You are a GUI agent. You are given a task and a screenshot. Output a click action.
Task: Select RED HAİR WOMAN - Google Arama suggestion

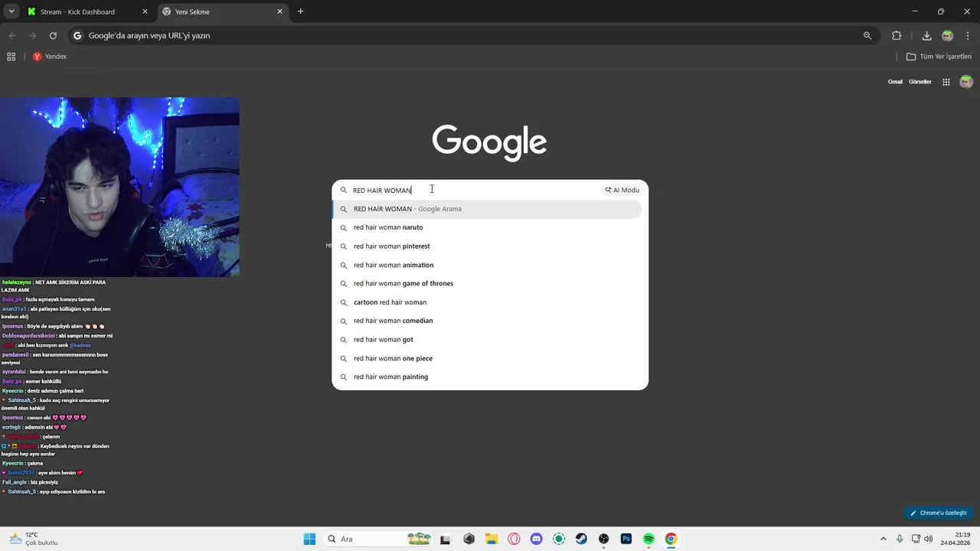point(487,209)
